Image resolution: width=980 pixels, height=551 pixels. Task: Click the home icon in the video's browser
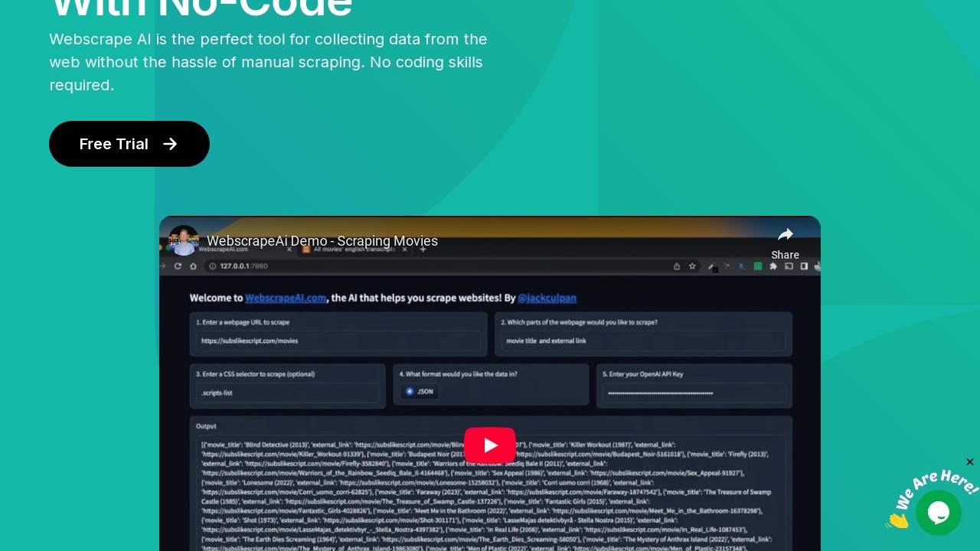click(193, 266)
